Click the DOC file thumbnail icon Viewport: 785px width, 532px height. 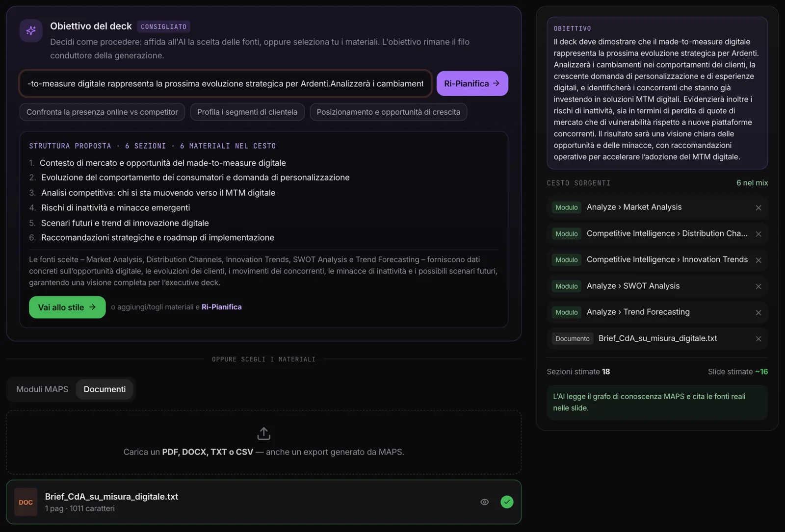click(x=26, y=502)
